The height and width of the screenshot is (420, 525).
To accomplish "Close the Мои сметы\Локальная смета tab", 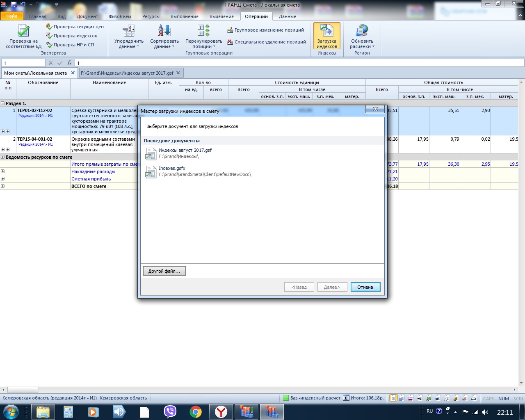I will point(73,73).
